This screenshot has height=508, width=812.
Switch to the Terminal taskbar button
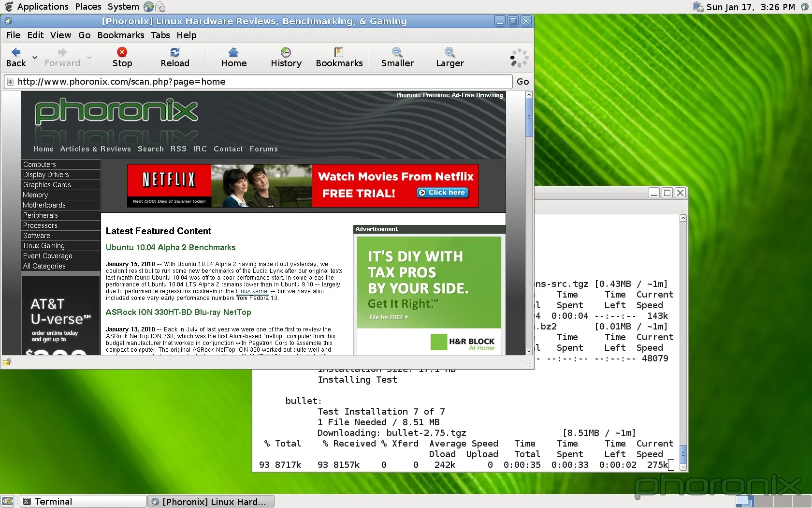pyautogui.click(x=84, y=501)
